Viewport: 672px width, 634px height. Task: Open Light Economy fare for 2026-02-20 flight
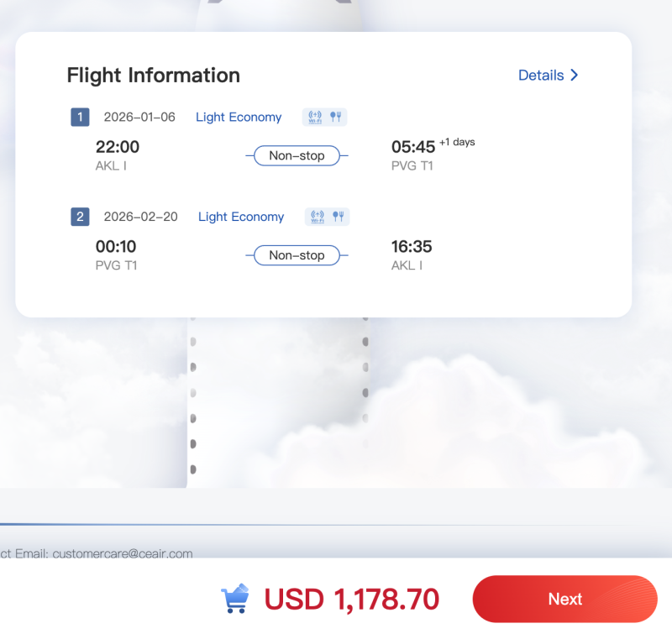point(241,217)
